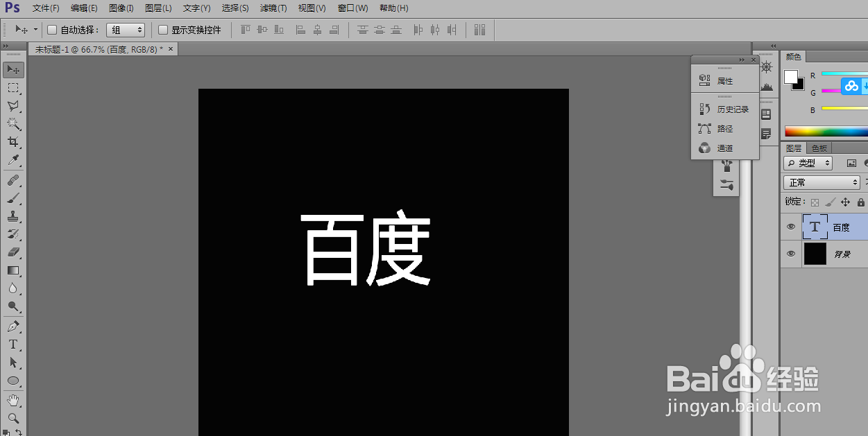Select the Polygonal Lasso tool
868x436 pixels.
pos(13,106)
